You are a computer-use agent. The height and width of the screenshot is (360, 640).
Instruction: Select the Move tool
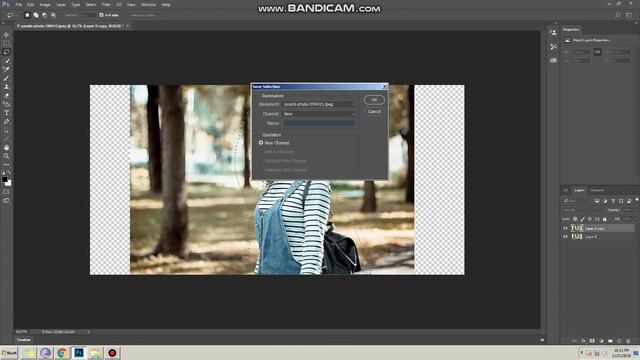click(6, 35)
